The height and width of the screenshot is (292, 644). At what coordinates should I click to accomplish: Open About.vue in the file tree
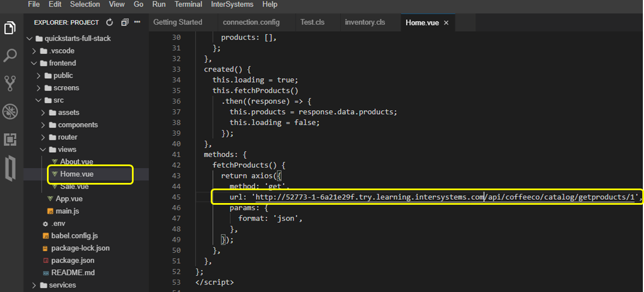tap(77, 162)
